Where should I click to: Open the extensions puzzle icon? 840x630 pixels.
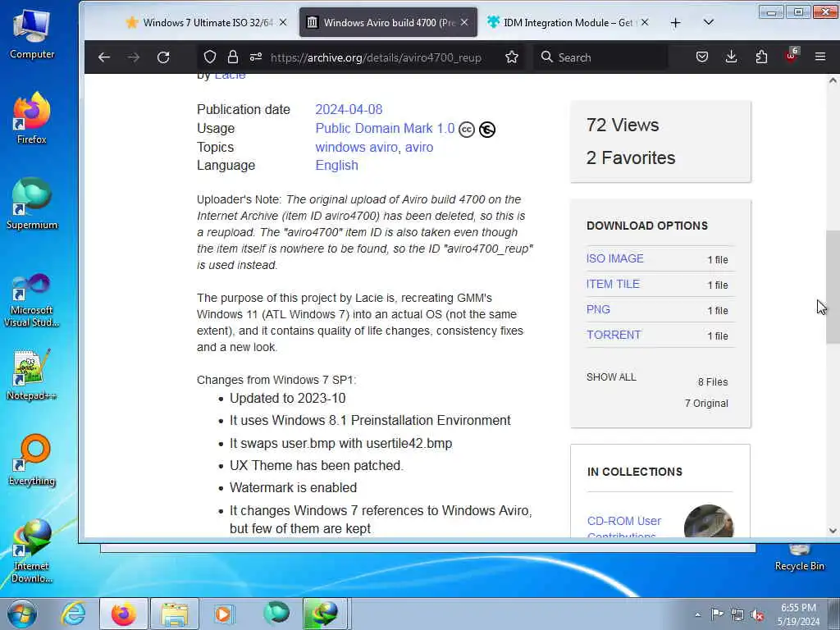click(x=761, y=57)
